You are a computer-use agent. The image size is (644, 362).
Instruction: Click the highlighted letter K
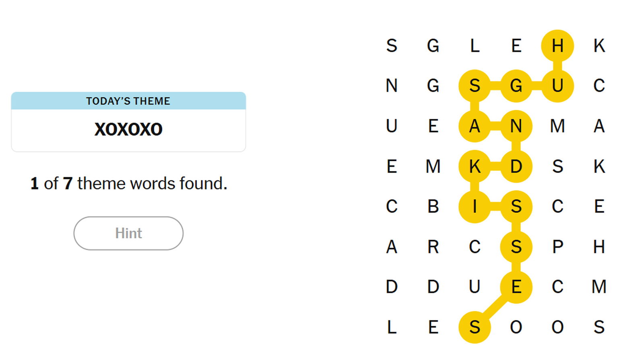click(x=475, y=166)
